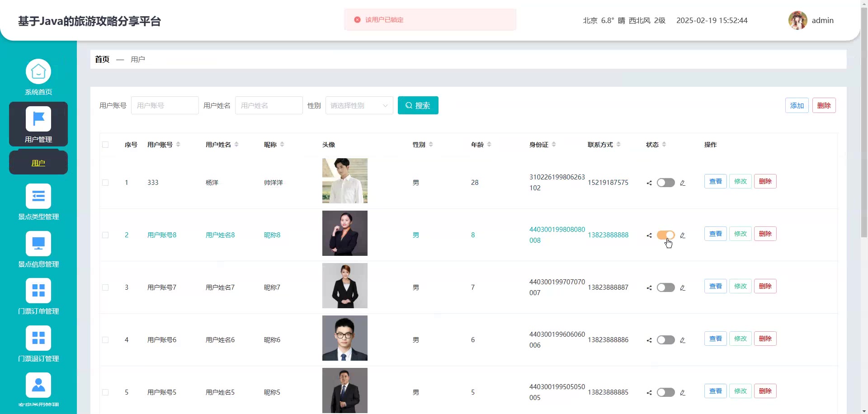Focus the 用户账号 search input

(x=165, y=105)
